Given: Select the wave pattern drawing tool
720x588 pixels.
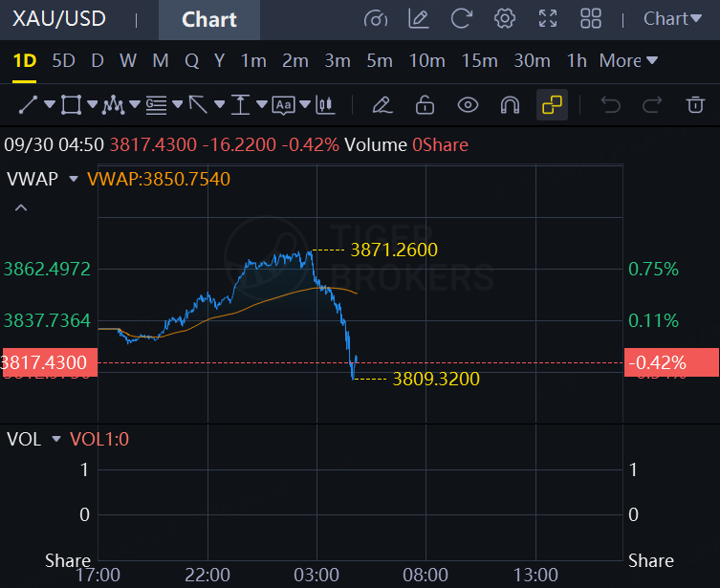Looking at the screenshot, I should (113, 105).
